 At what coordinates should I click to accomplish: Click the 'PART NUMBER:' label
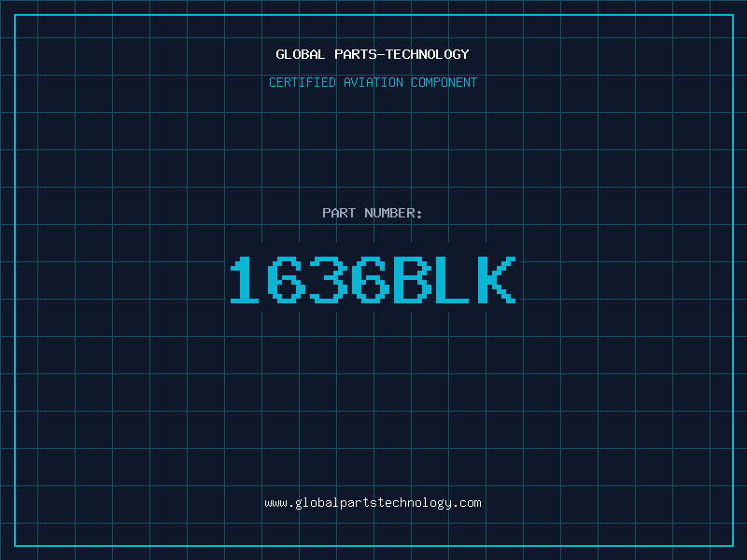pos(373,213)
